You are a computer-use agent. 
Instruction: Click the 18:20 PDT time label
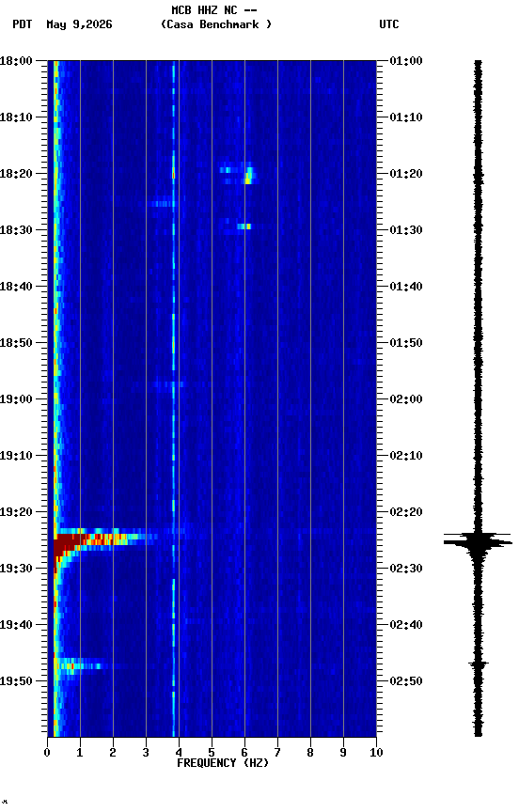tap(16, 174)
